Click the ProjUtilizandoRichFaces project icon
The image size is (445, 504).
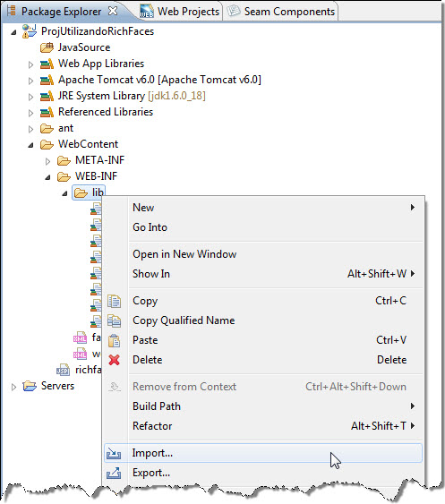tap(30, 31)
